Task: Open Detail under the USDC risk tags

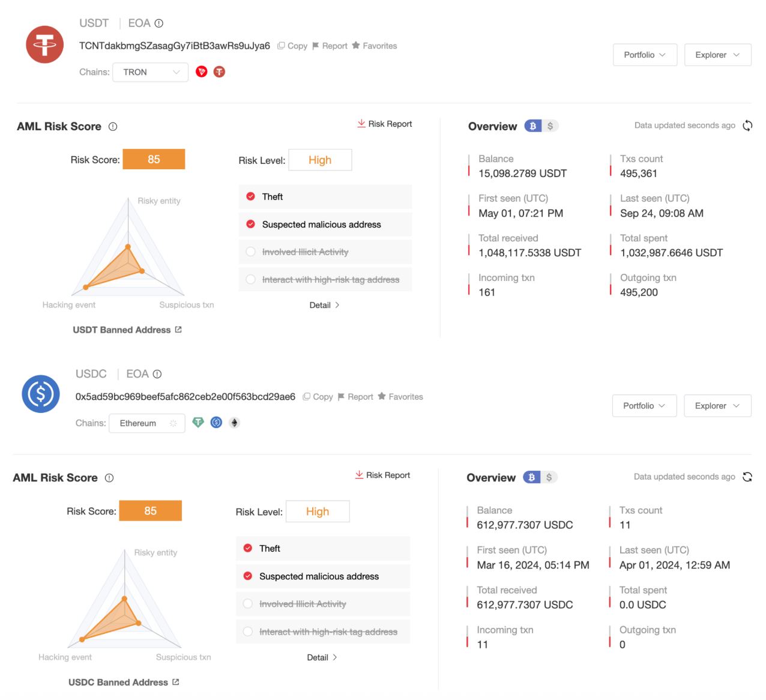Action: (322, 657)
